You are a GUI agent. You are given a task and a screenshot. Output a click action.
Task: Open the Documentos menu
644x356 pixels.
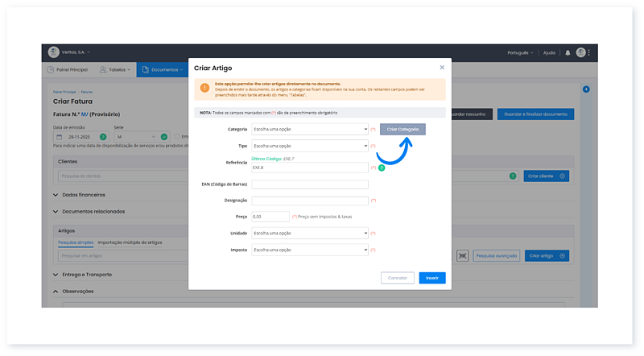(162, 70)
